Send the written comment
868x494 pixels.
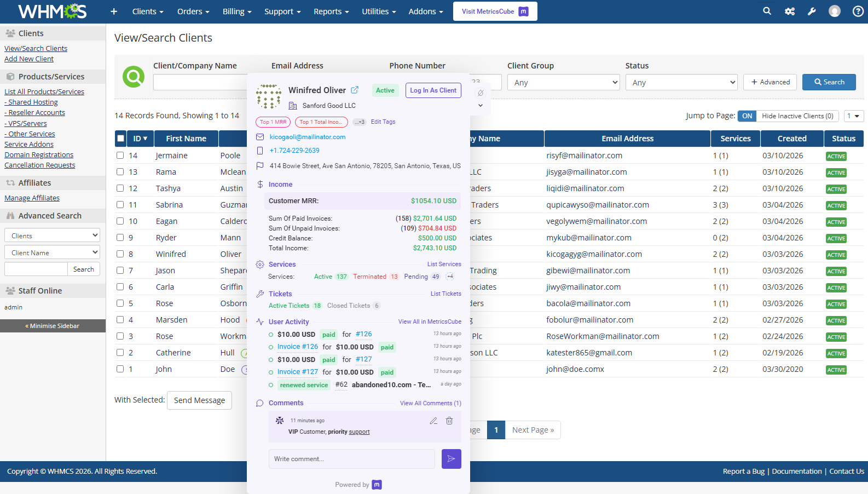coord(452,459)
